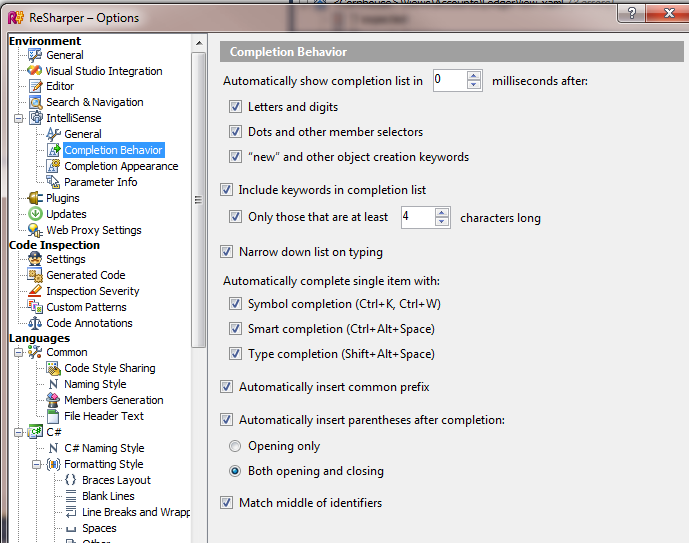This screenshot has width=689, height=543.
Task: Toggle Dots and other member selectors
Action: tap(236, 132)
